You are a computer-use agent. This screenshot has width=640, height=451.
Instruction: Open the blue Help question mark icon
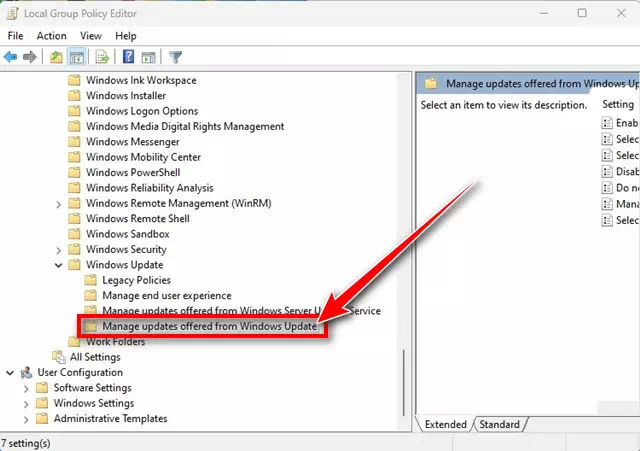(129, 57)
